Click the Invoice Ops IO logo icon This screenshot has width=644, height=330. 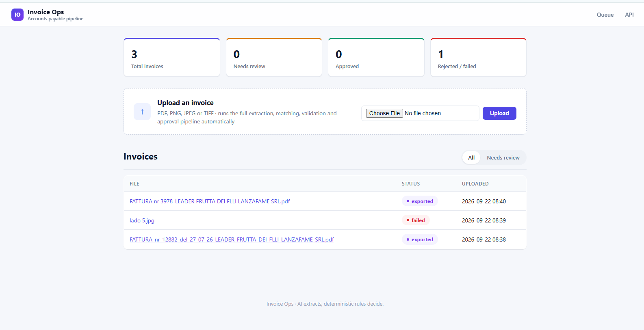(x=17, y=15)
